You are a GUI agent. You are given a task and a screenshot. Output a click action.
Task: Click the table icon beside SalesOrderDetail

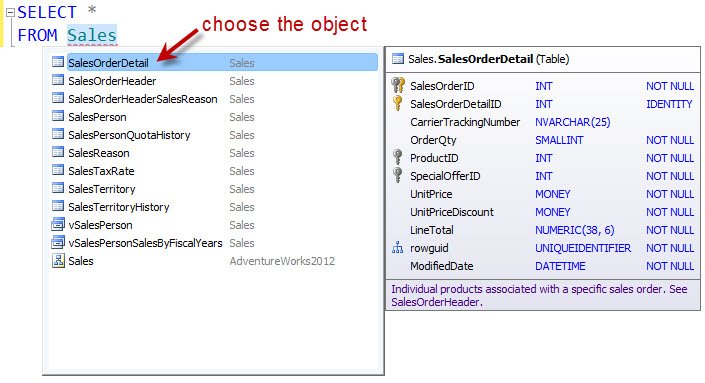(x=58, y=62)
